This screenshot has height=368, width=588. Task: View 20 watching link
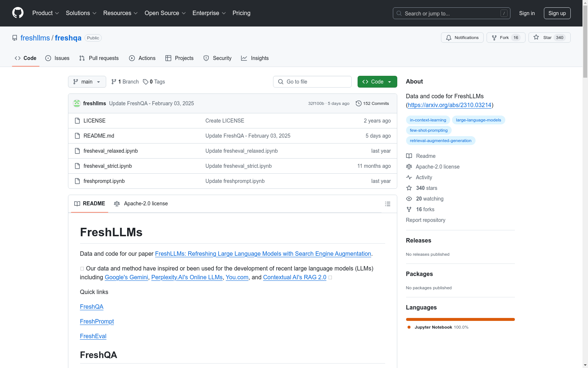pos(425,199)
